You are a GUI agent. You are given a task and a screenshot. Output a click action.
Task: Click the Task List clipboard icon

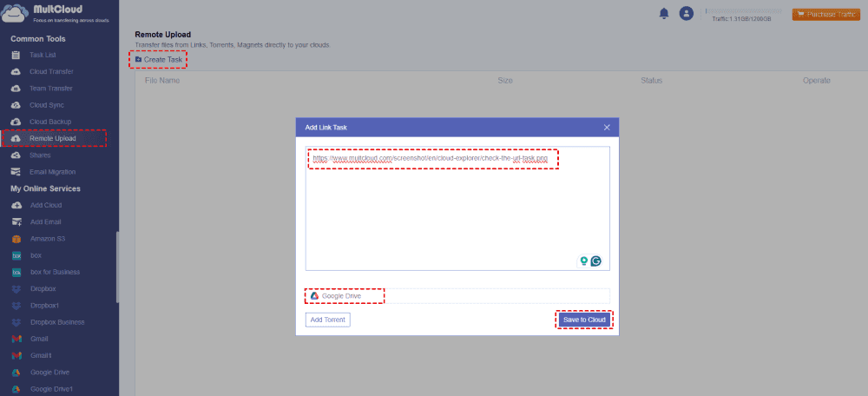[16, 56]
